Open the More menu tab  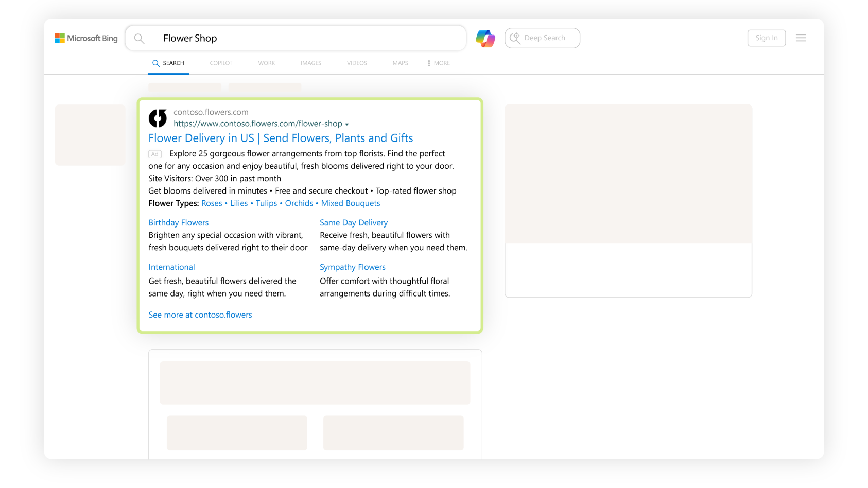[x=439, y=63]
